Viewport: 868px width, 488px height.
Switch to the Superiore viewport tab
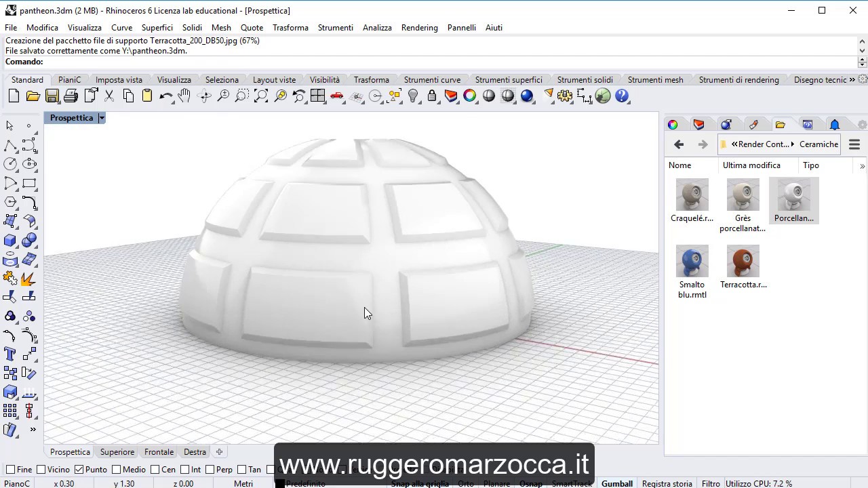pyautogui.click(x=117, y=452)
